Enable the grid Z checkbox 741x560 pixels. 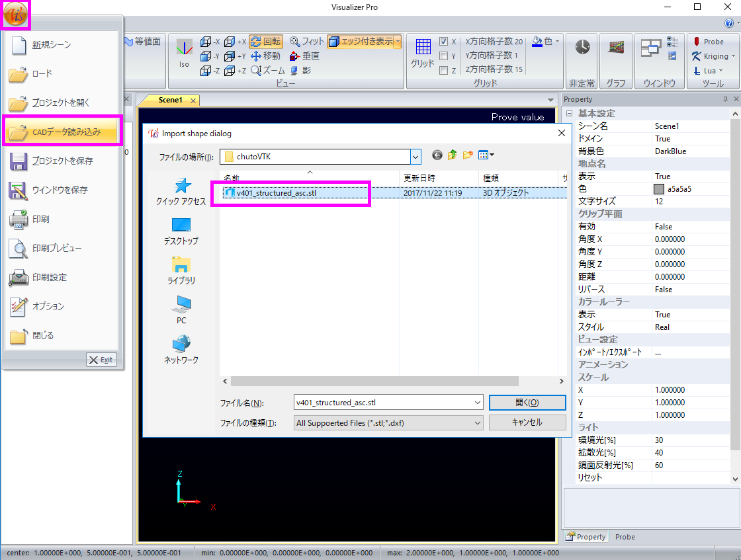(x=444, y=71)
